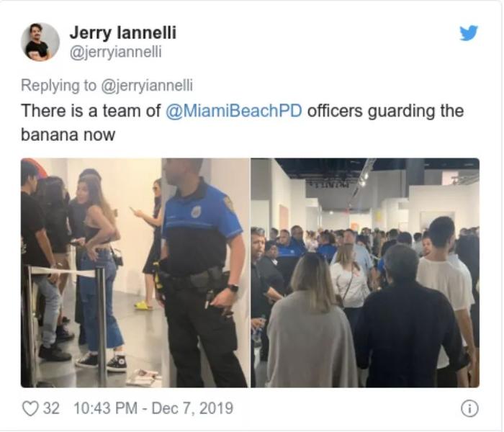The image size is (504, 432).
Task: View the right photo of crowd
Action: [x=365, y=273]
